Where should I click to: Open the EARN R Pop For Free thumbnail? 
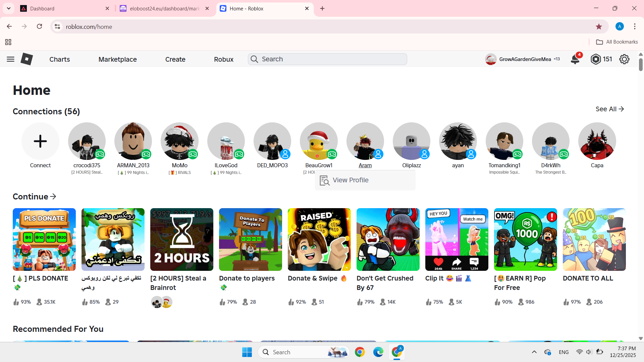[526, 239]
